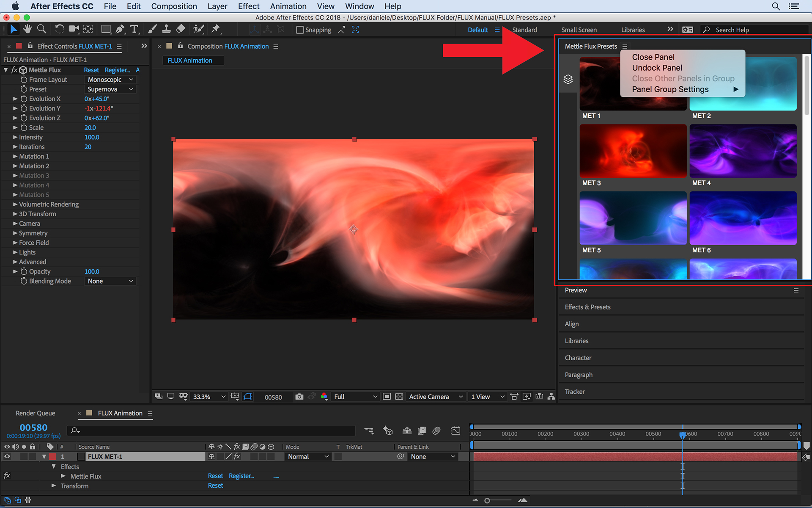This screenshot has height=508, width=812.
Task: Toggle mask and shape path visibility icon
Action: click(248, 397)
